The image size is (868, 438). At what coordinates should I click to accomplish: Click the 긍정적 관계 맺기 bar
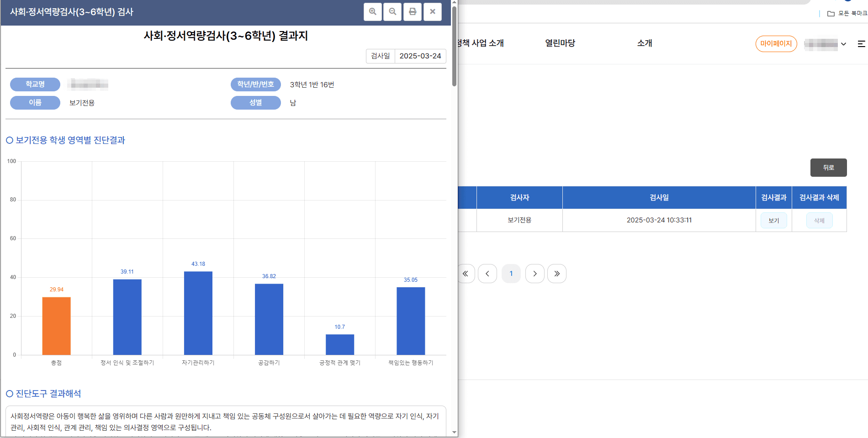(340, 344)
